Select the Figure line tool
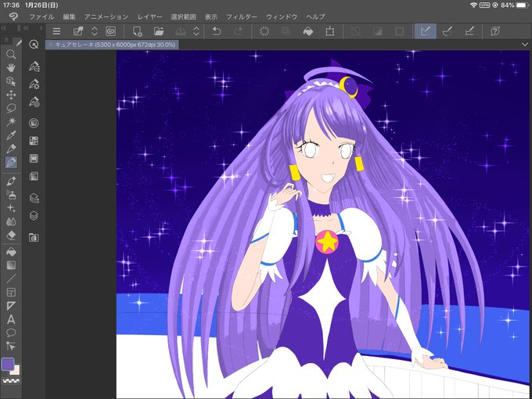Image resolution: width=532 pixels, height=399 pixels. click(11, 279)
